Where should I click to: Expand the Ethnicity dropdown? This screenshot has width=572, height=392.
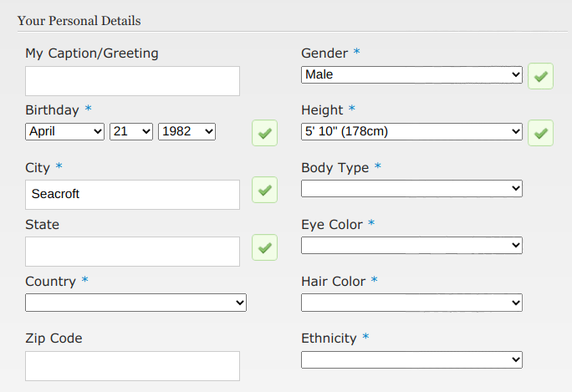tap(411, 360)
